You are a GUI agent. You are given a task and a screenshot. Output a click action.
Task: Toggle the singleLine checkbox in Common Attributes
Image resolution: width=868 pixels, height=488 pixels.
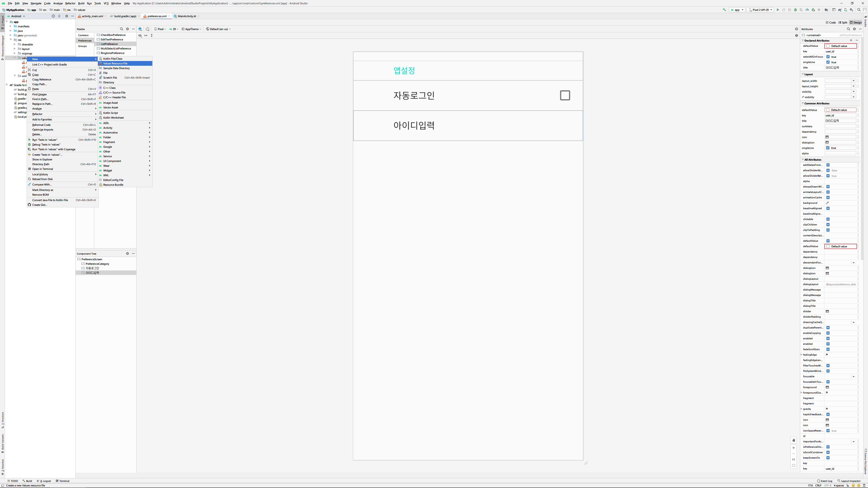[828, 148]
